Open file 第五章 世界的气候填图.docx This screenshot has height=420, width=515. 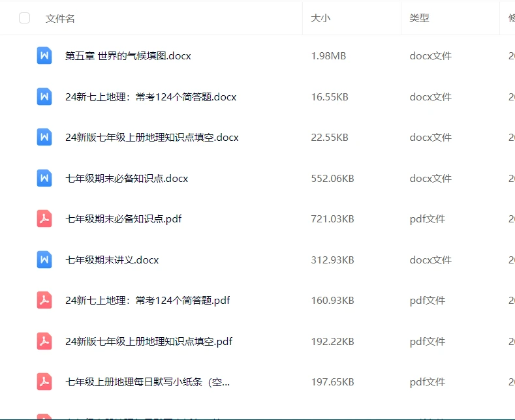[x=128, y=56]
